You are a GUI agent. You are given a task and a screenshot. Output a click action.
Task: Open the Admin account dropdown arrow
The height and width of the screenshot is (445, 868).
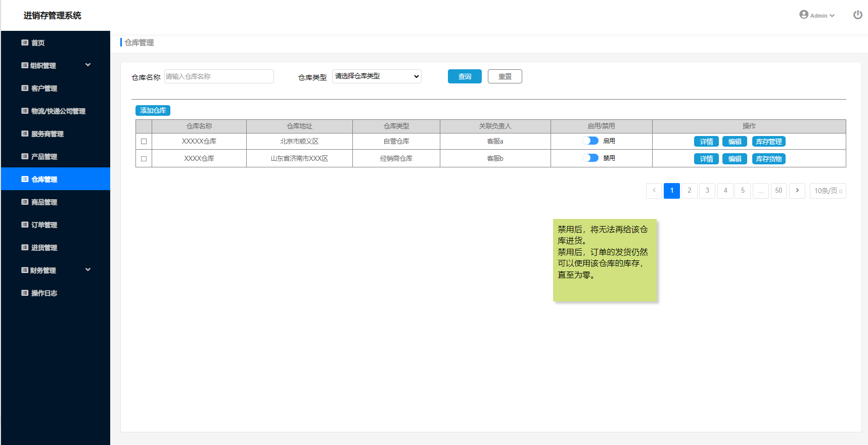832,16
